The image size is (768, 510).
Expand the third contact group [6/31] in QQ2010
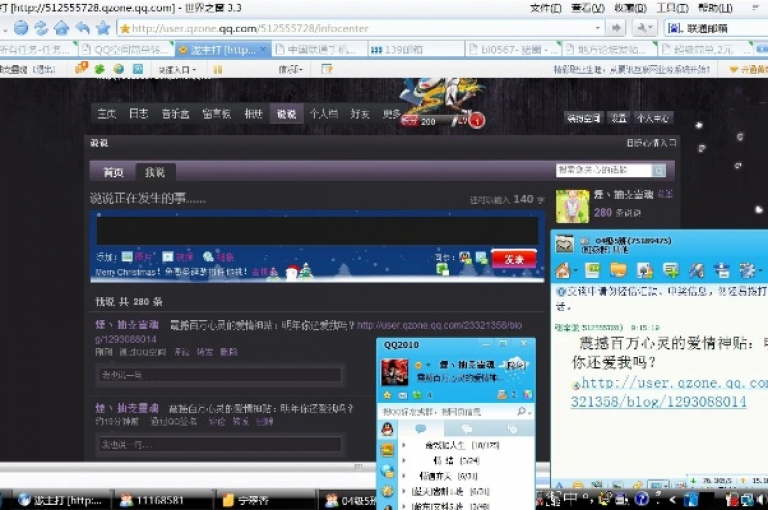[x=404, y=476]
